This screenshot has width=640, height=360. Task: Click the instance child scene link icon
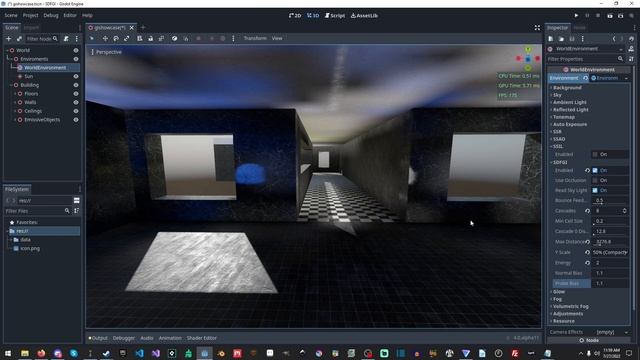[19, 39]
